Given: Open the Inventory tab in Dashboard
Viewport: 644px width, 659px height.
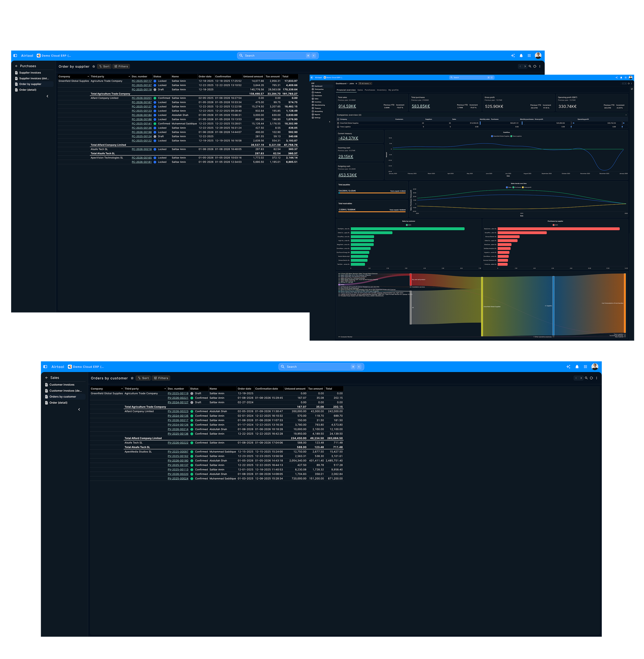Looking at the screenshot, I should [x=382, y=90].
